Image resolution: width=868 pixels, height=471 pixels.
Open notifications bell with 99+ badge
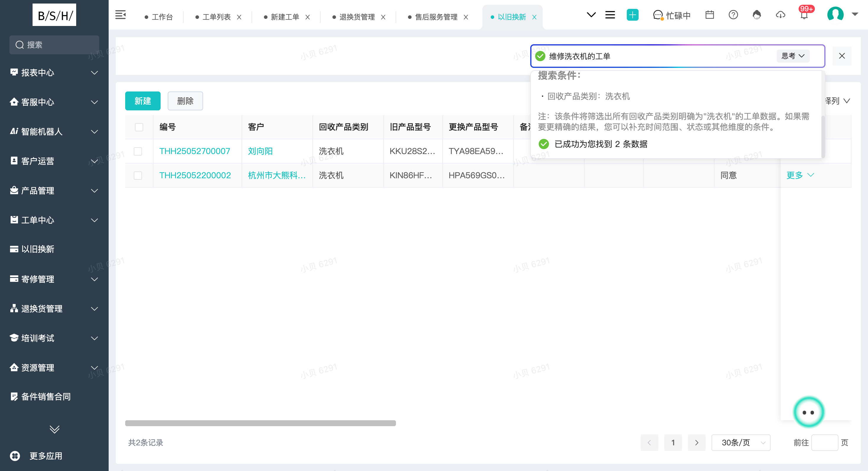tap(804, 15)
